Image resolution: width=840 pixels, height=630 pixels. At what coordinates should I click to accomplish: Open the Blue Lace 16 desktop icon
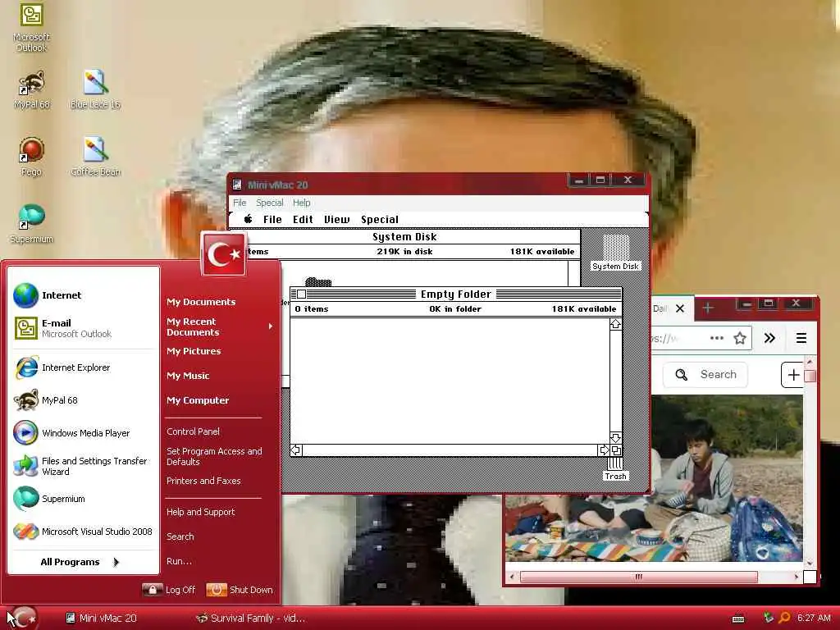coord(95,89)
